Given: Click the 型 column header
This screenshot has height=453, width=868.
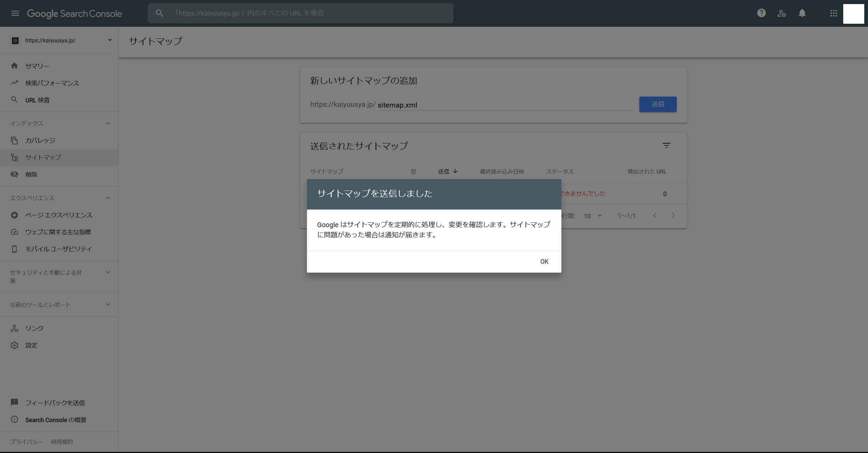Looking at the screenshot, I should (x=413, y=172).
